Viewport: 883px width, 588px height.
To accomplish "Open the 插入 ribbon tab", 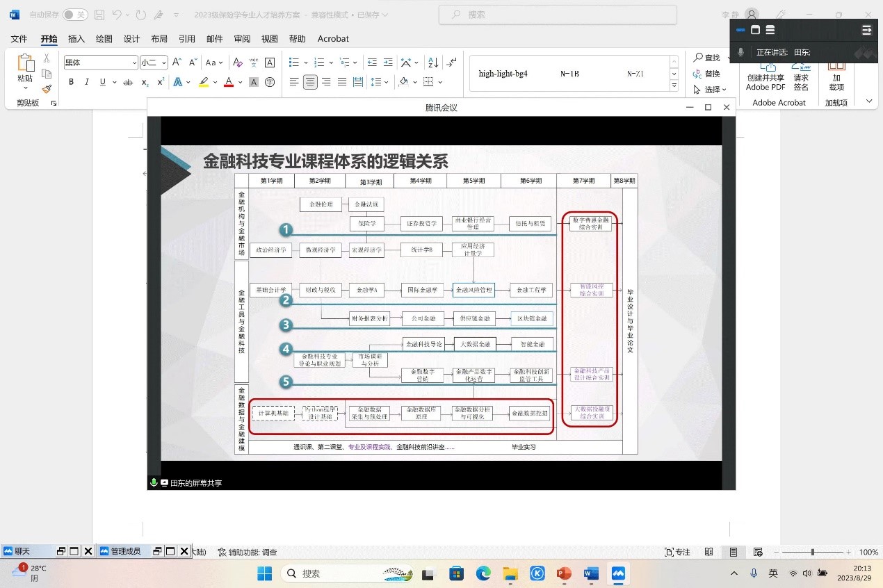I will [76, 39].
